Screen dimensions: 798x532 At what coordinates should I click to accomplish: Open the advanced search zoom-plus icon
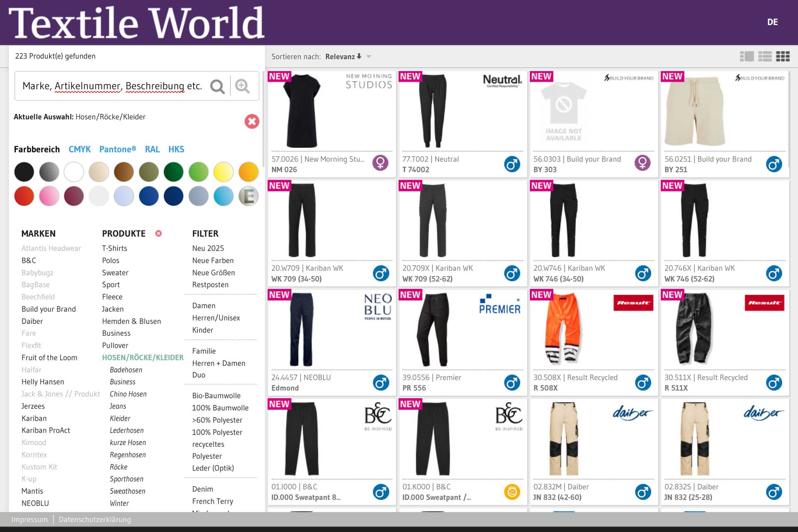point(242,86)
